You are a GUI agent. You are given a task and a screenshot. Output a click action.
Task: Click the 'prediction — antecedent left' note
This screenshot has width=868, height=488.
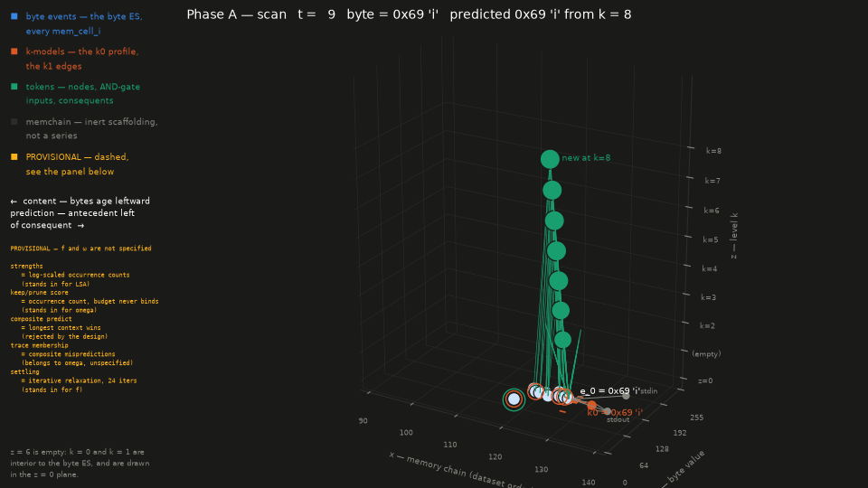coord(72,213)
